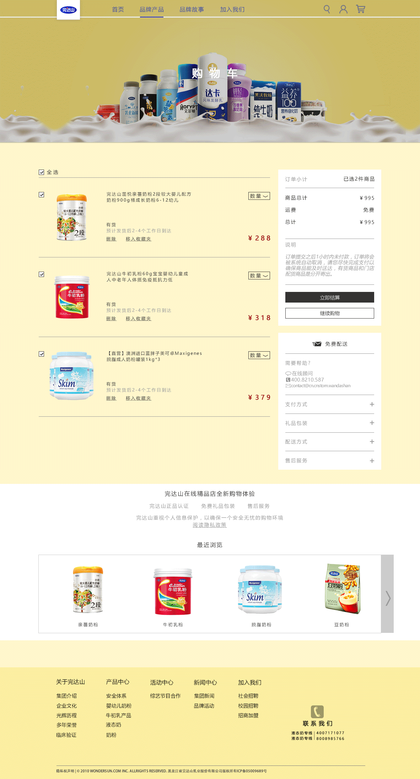Image resolution: width=420 pixels, height=779 pixels.
Task: Show next recently viewed products with arrow
Action: tap(387, 594)
